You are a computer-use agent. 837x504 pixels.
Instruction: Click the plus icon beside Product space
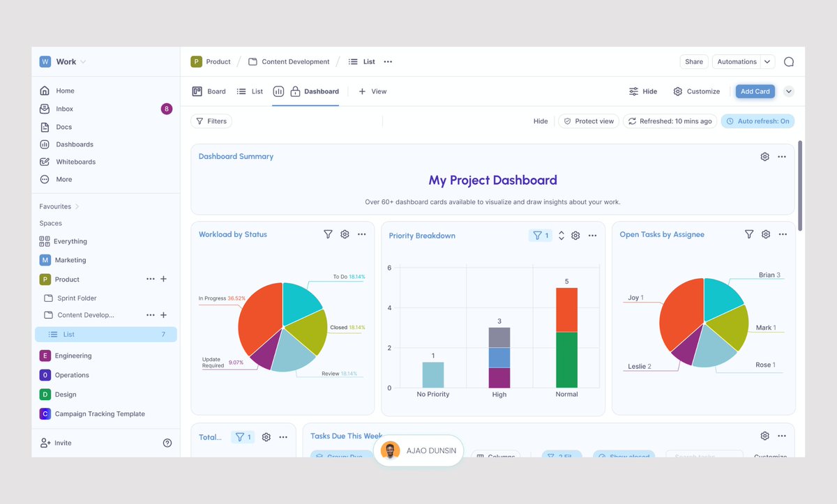point(164,279)
